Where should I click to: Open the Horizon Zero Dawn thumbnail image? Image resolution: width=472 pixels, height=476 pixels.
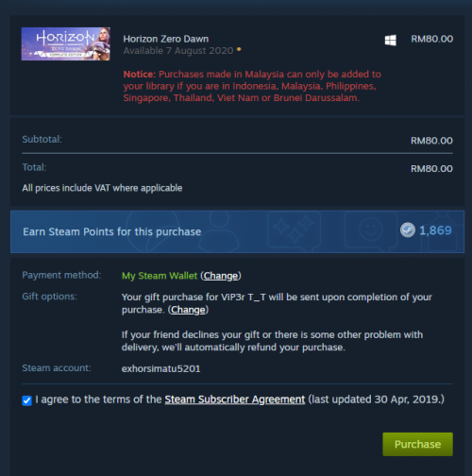click(66, 43)
